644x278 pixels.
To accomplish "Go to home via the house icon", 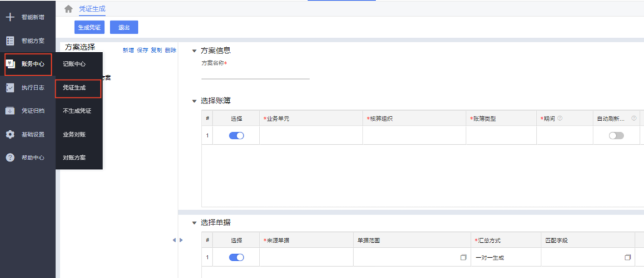I will (x=69, y=8).
